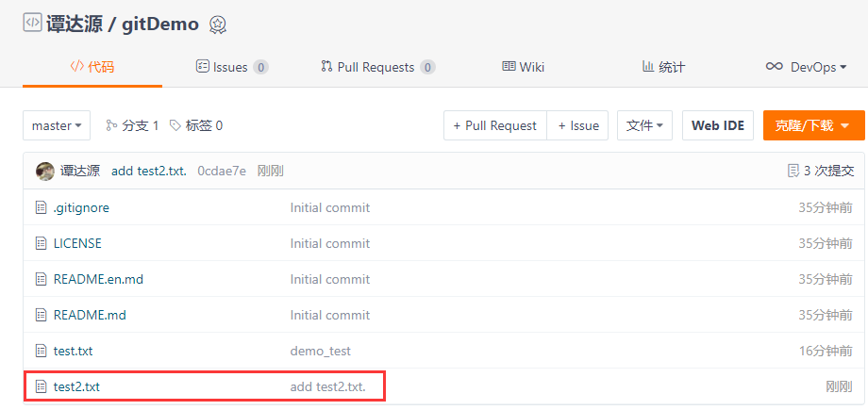View the 3 次提交 commit history
868x410 pixels.
(821, 171)
